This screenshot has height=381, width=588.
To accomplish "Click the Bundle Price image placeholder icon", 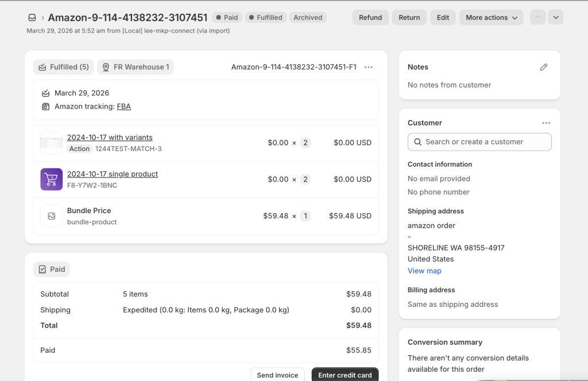I will click(51, 216).
